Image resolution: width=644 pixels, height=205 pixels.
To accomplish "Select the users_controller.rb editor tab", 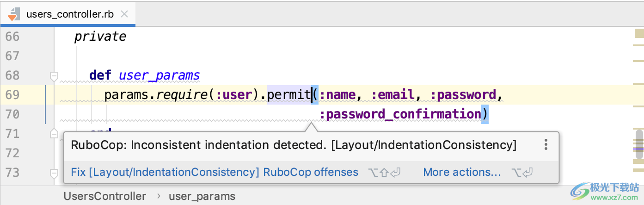I will (70, 14).
